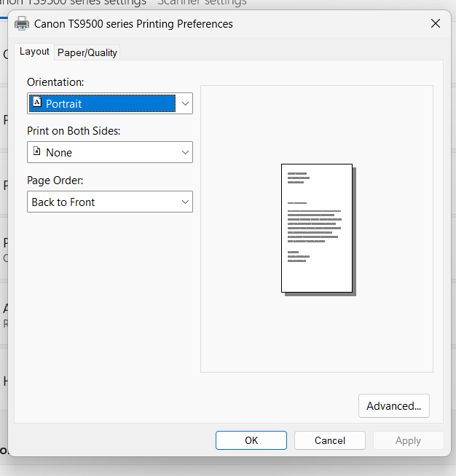
Task: Click the Portrait page icon in the Orientation box
Action: [x=37, y=102]
